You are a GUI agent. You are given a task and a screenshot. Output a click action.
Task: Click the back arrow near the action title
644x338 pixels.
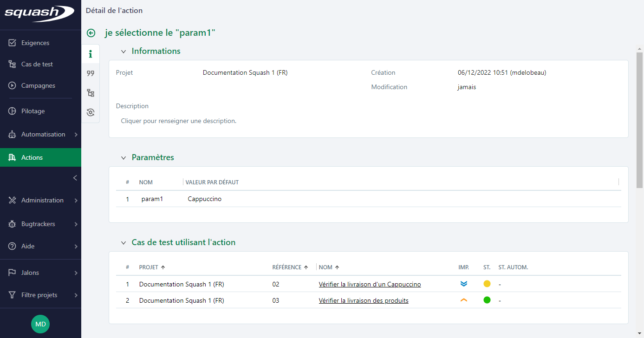pyautogui.click(x=91, y=33)
